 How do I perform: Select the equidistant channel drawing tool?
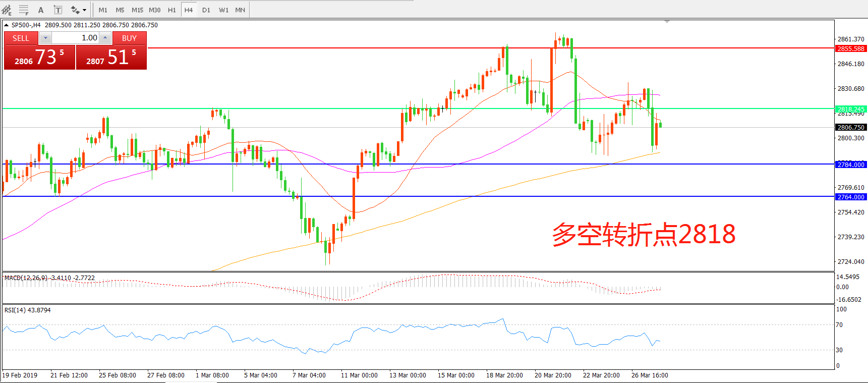point(7,10)
